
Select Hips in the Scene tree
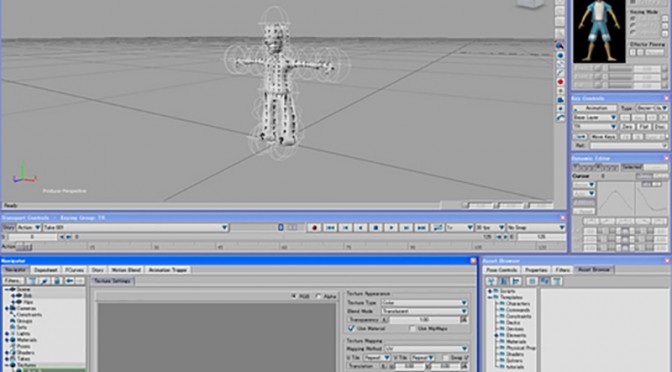[28, 302]
